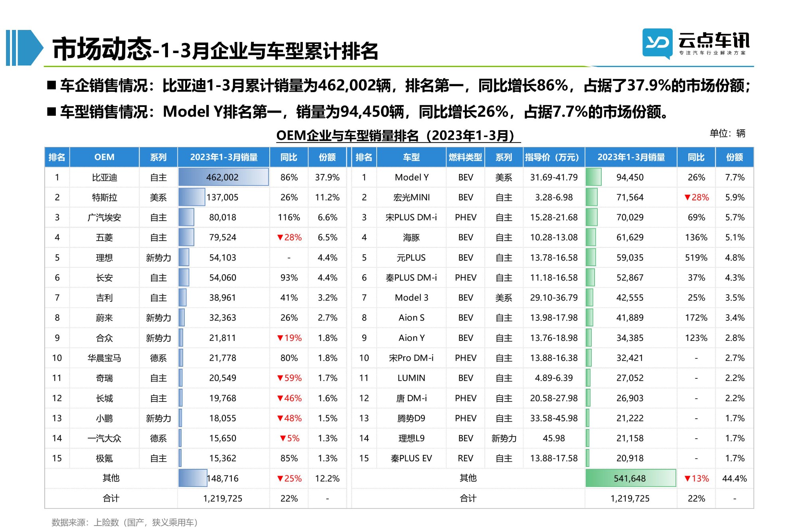Click the REV fuel type for 秦PLUS EV

(x=465, y=458)
